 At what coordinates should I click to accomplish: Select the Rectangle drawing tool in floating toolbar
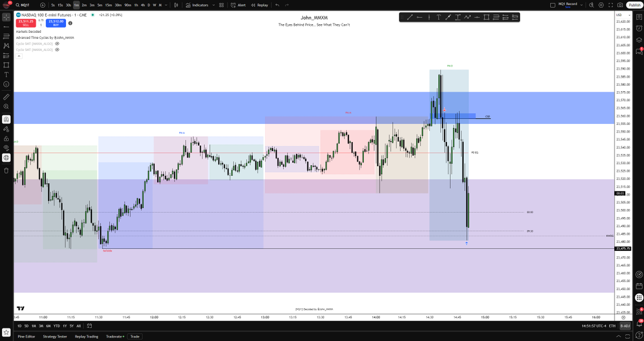[x=487, y=17]
